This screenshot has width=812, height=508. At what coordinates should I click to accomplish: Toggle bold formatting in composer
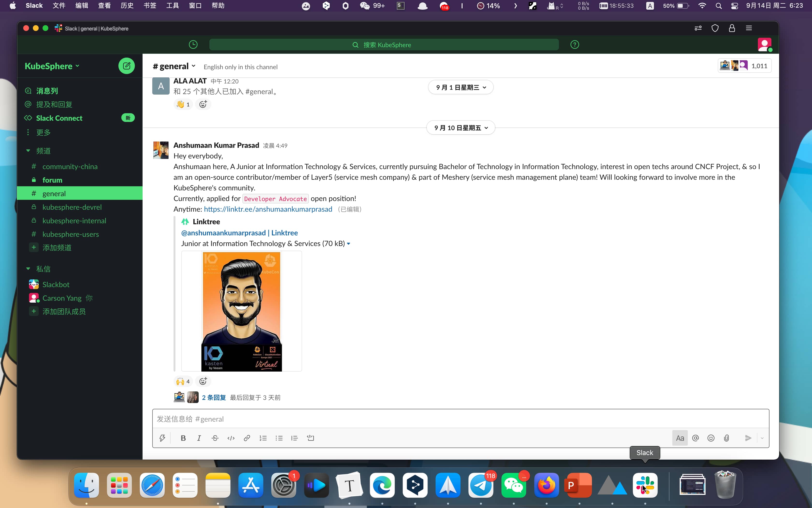click(183, 438)
